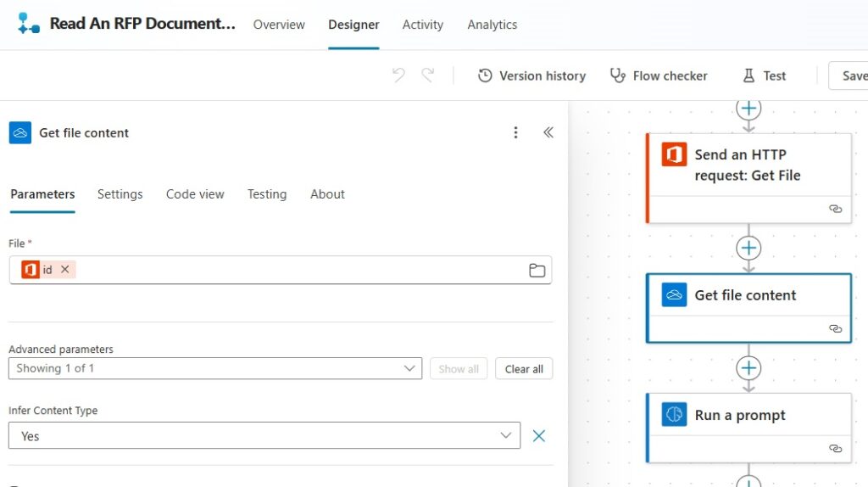Viewport: 868px width, 487px height.
Task: Open Version history
Action: click(531, 76)
